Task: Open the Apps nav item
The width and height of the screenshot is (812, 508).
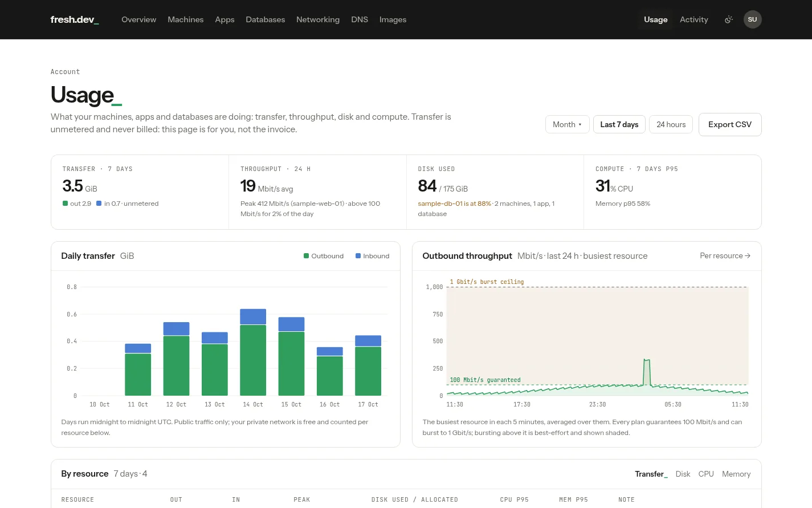Action: 225,19
